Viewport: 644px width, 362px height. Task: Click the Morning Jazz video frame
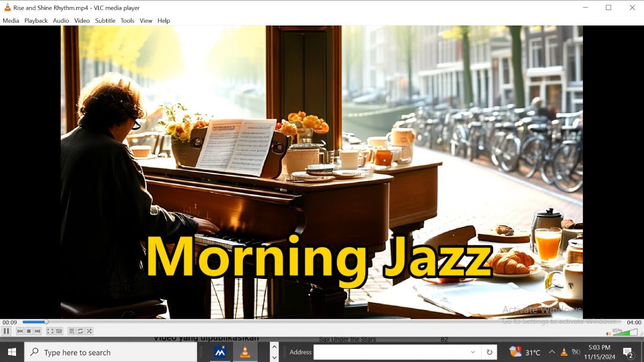(x=322, y=172)
